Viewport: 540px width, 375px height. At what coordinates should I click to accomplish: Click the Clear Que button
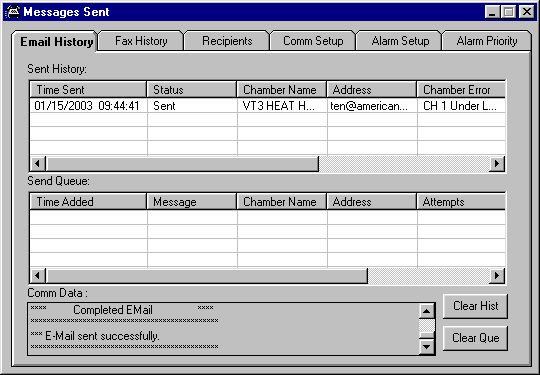point(475,338)
